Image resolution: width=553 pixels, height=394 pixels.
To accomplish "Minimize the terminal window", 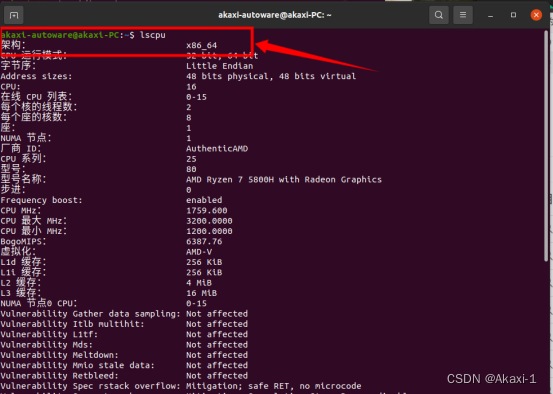I will tap(490, 16).
